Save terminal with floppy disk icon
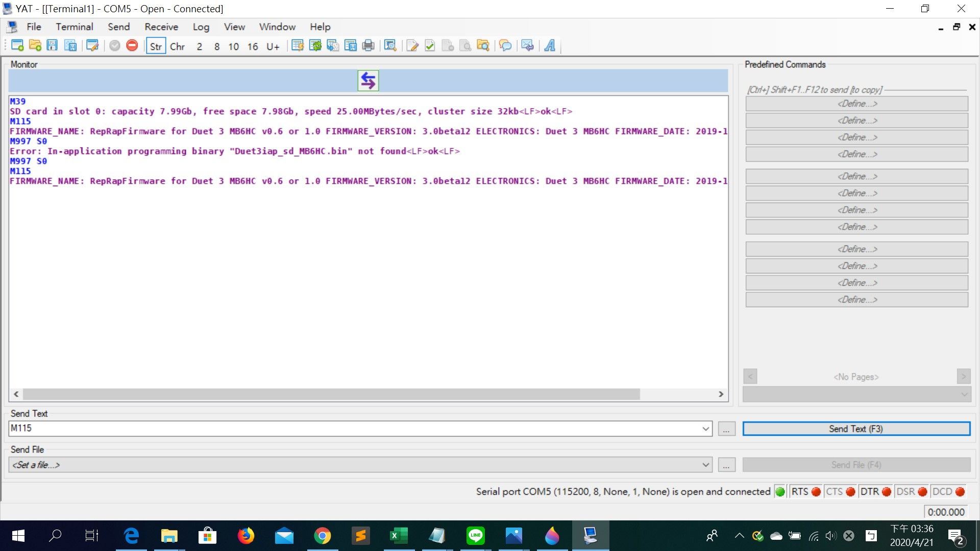Viewport: 980px width, 551px height. [52, 45]
